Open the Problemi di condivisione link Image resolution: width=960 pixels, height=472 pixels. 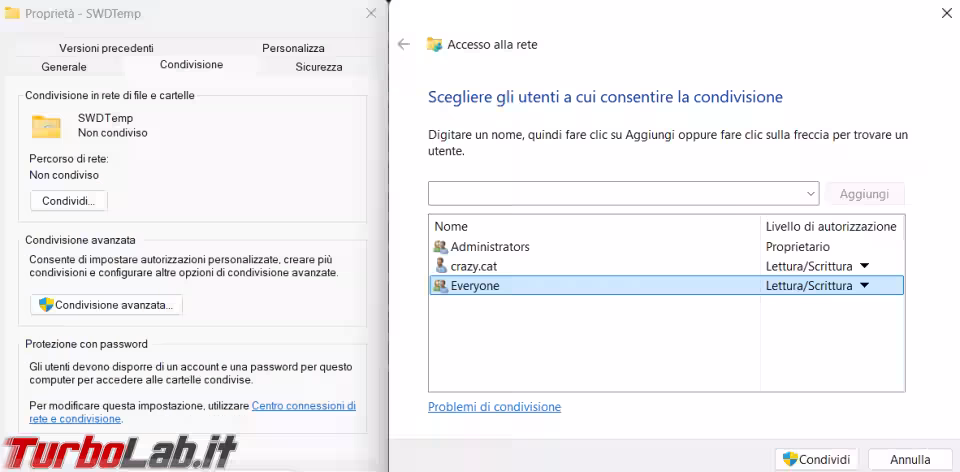494,406
